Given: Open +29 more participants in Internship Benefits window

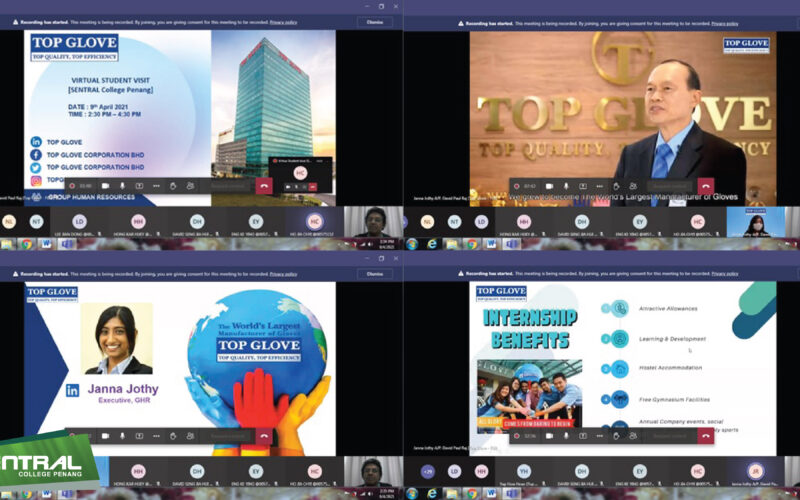Looking at the screenshot, I should [x=428, y=471].
